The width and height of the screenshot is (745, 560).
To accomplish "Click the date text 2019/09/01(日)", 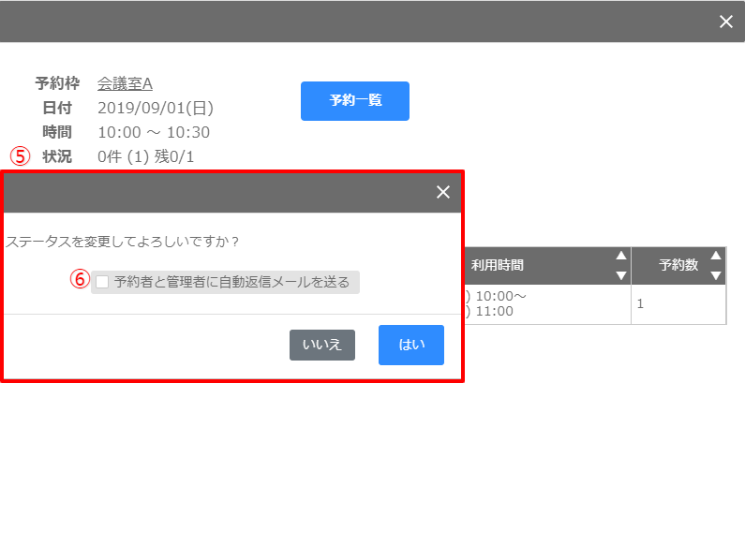I will click(x=156, y=108).
